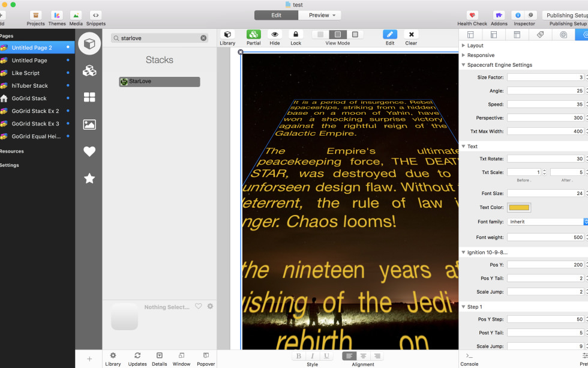This screenshot has width=588, height=368.
Task: Open the second inspector tab
Action: coord(493,34)
